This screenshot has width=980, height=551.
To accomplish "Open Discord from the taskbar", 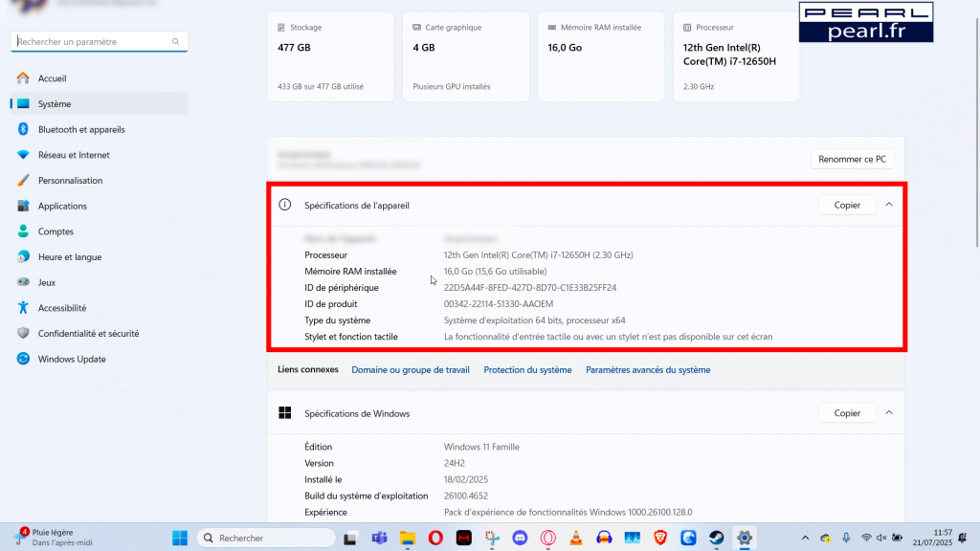I will (520, 538).
